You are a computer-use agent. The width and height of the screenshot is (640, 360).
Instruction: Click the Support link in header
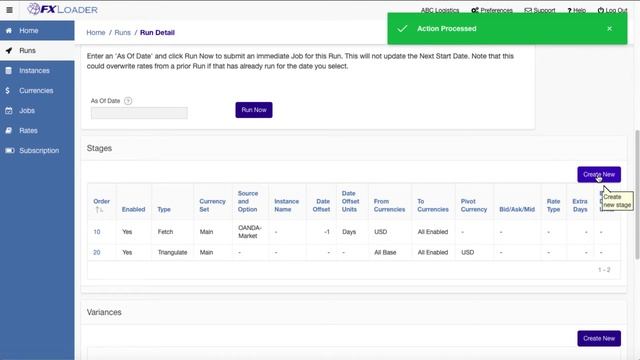[x=544, y=10]
